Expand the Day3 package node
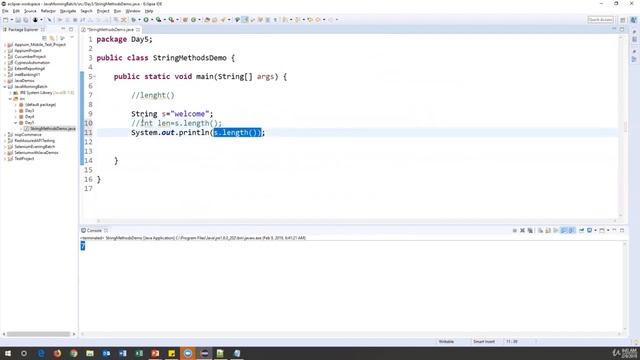Screen dimensions: 640x360 [x=16, y=111]
